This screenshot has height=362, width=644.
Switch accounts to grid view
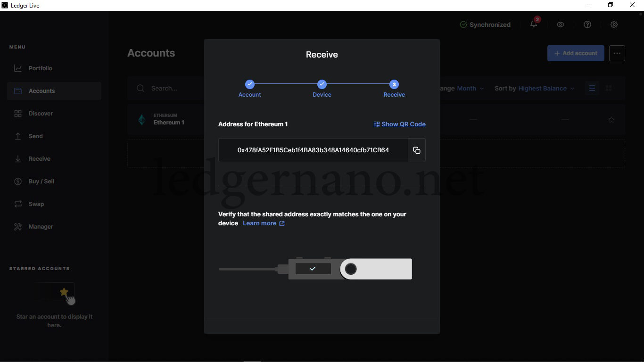pos(609,88)
